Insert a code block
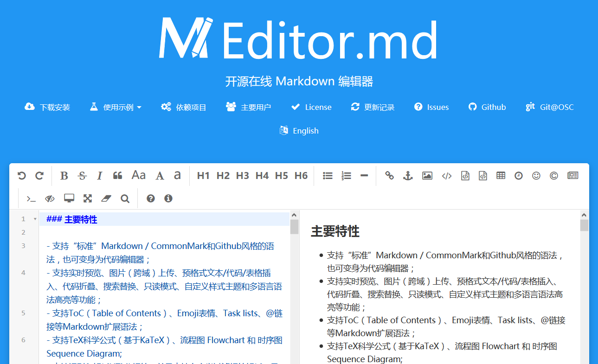 click(x=483, y=176)
